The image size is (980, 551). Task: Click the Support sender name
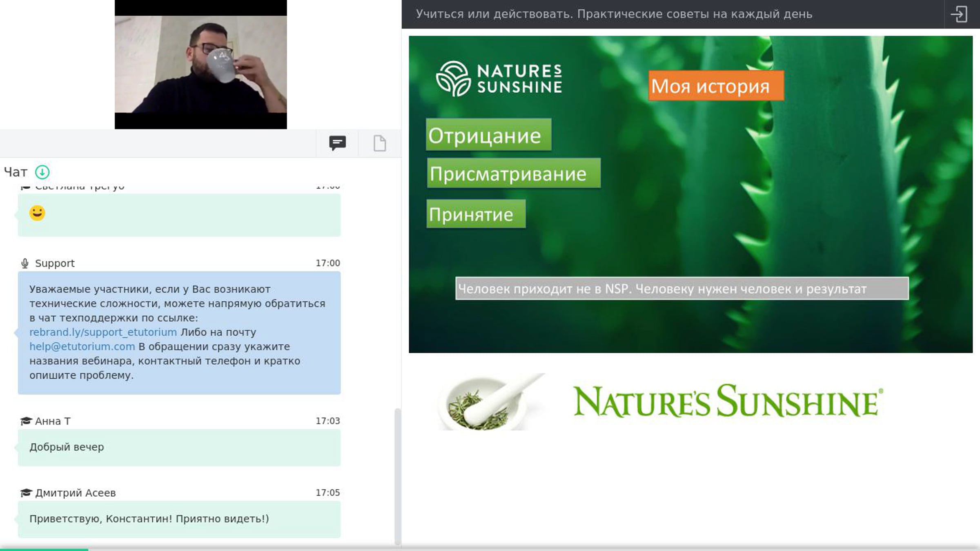(x=55, y=263)
